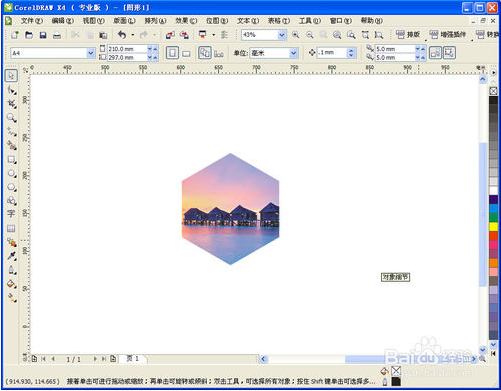
Task: Click the 排版 toolbar button
Action: pyautogui.click(x=408, y=34)
